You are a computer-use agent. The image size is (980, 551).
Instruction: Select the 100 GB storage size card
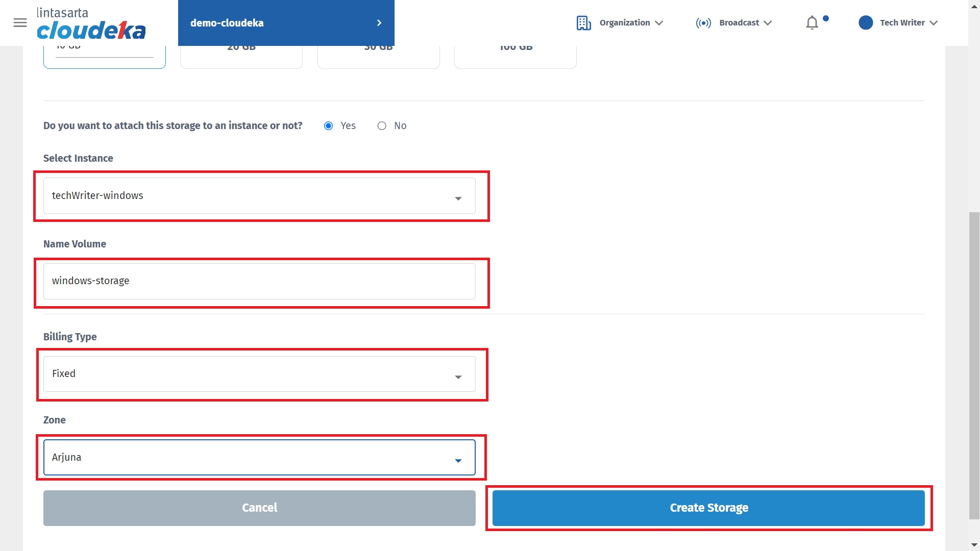tap(516, 56)
